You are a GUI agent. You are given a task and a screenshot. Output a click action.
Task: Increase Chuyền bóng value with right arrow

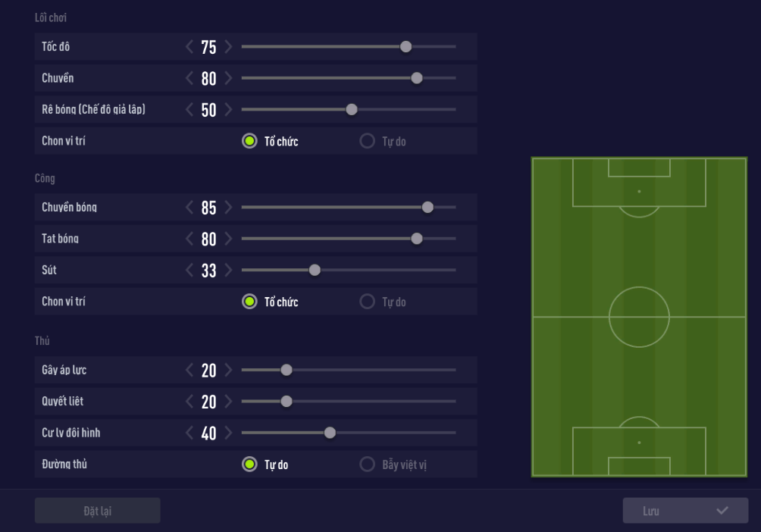pyautogui.click(x=229, y=208)
